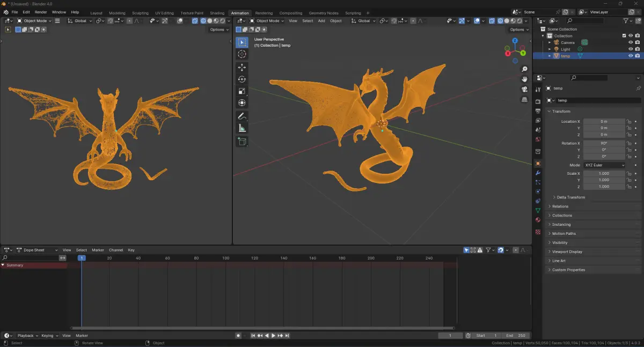Jump to the start frame button
This screenshot has height=347, width=644.
253,336
